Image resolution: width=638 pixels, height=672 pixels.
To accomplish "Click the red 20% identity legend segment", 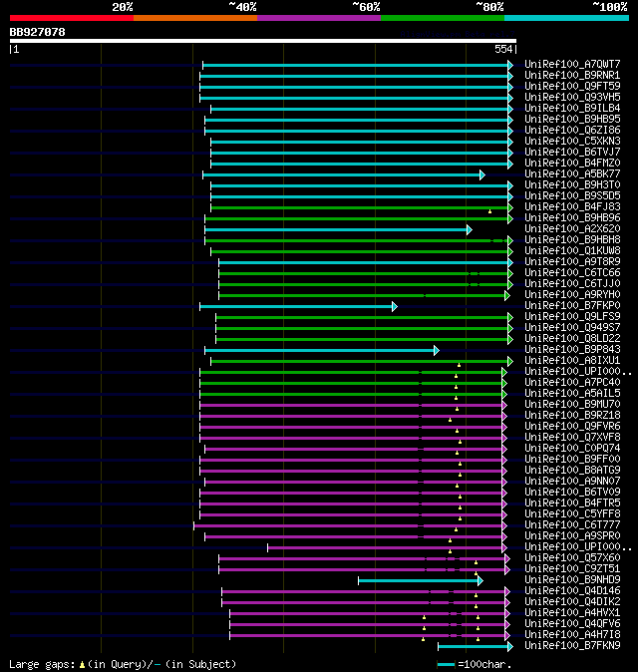I will (72, 18).
